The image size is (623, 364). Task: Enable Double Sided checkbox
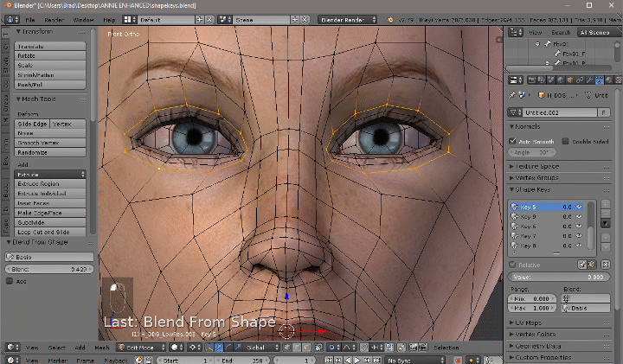point(565,141)
